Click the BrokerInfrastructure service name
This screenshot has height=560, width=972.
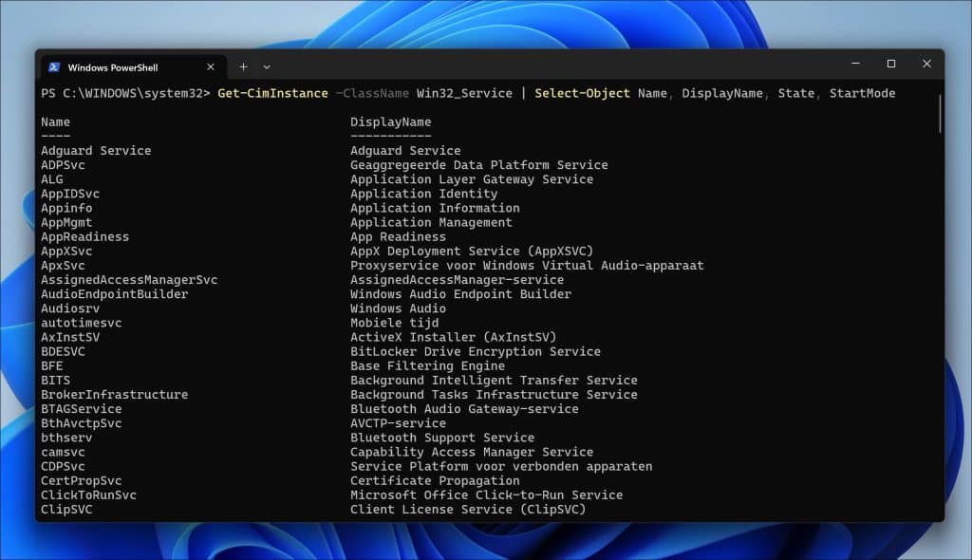click(114, 395)
